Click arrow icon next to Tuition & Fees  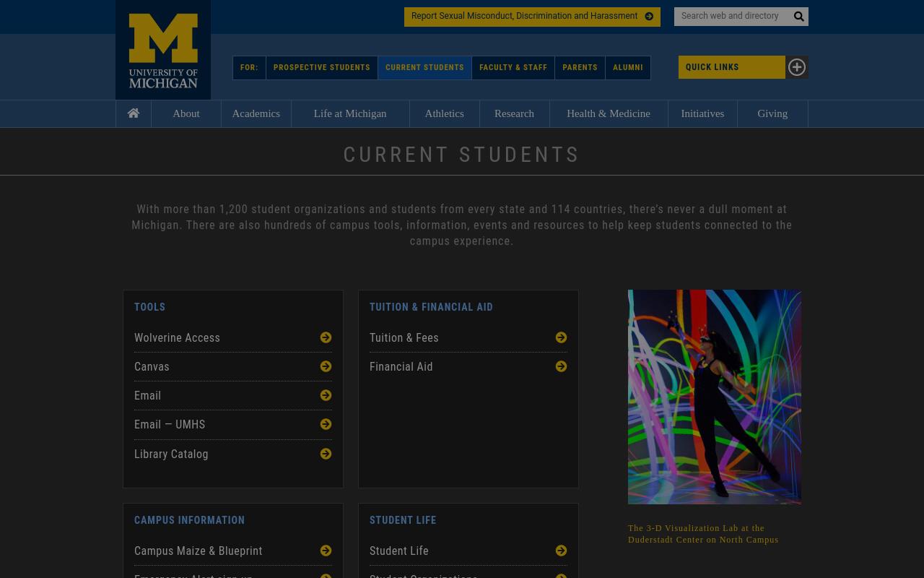[x=562, y=337]
